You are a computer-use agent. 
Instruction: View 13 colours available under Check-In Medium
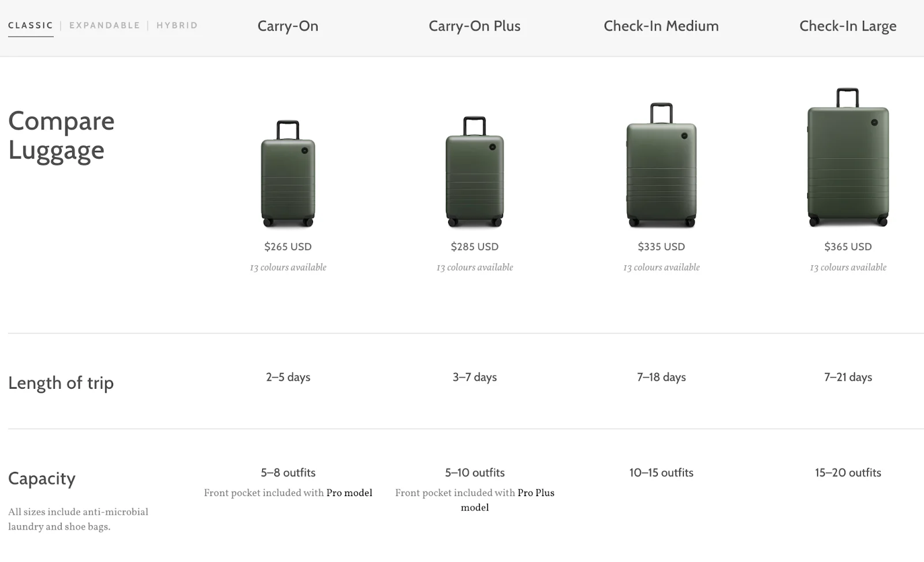coord(661,267)
